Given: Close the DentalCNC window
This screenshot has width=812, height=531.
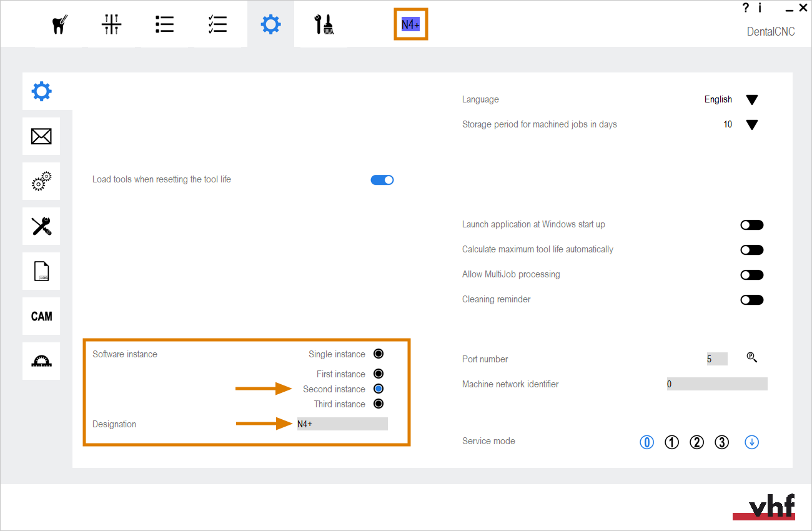Looking at the screenshot, I should pyautogui.click(x=803, y=7).
